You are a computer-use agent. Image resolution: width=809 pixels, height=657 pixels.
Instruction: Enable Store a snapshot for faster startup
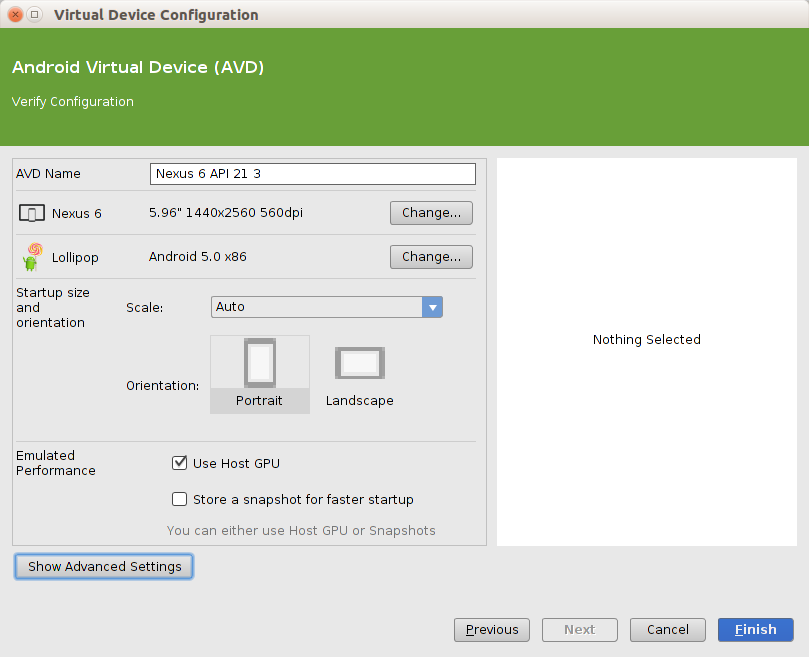(x=180, y=499)
